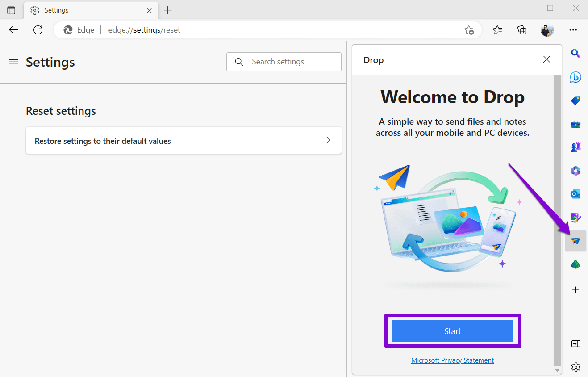The width and height of the screenshot is (588, 377).
Task: Open the sidebar settings gear
Action: (575, 367)
